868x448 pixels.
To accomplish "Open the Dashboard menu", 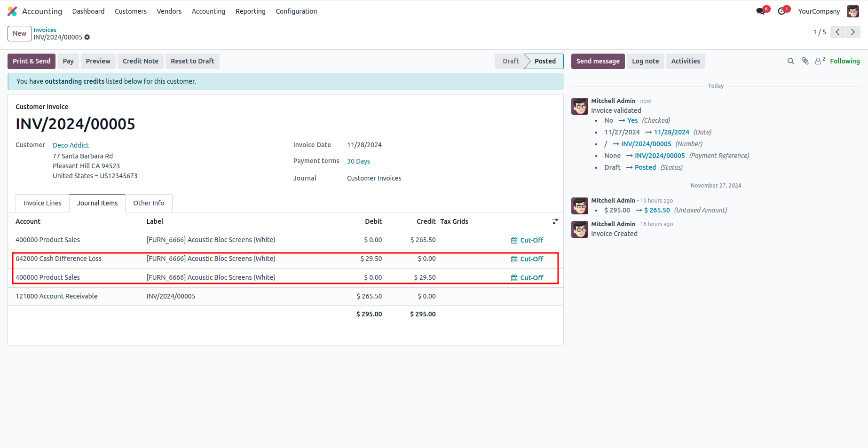I will click(88, 11).
